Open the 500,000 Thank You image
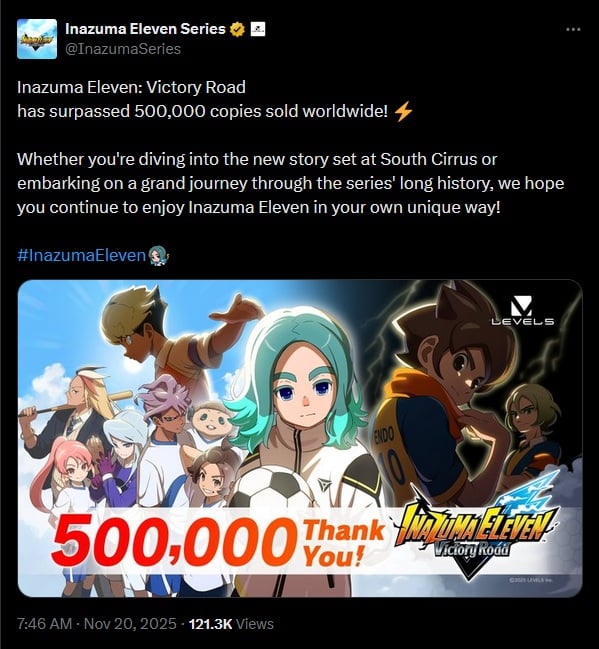 click(x=300, y=438)
